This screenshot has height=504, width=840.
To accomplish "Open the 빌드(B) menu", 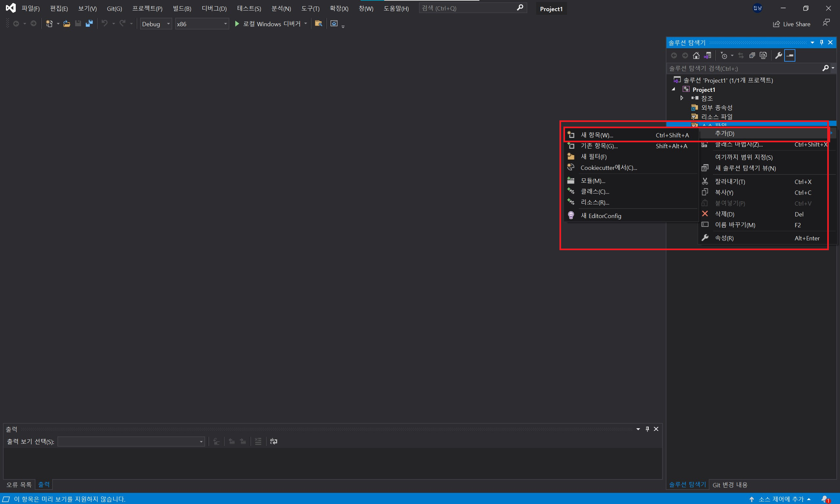I will (182, 9).
